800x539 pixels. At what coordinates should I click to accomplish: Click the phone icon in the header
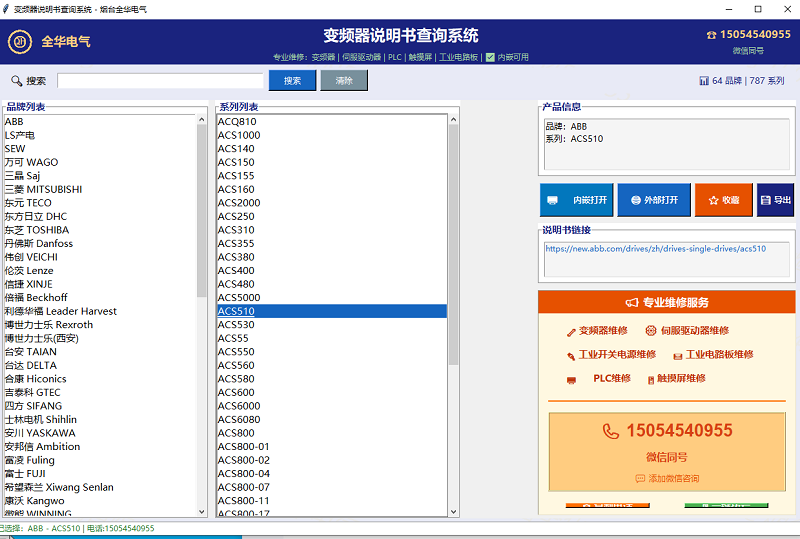(711, 35)
